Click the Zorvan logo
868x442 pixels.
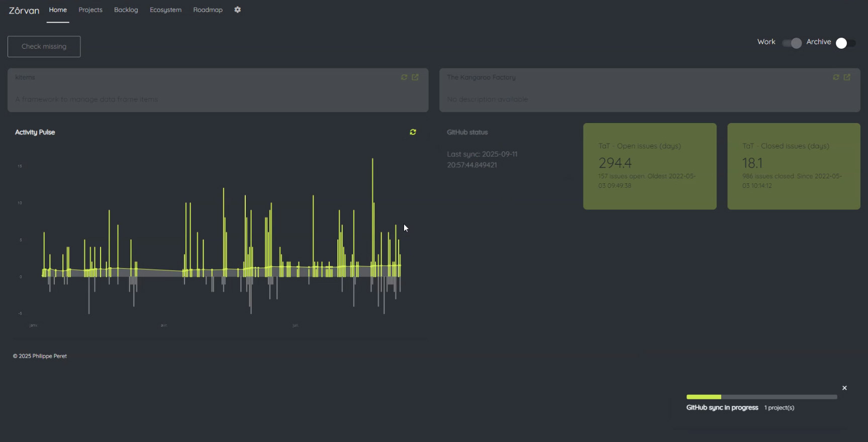pos(24,10)
